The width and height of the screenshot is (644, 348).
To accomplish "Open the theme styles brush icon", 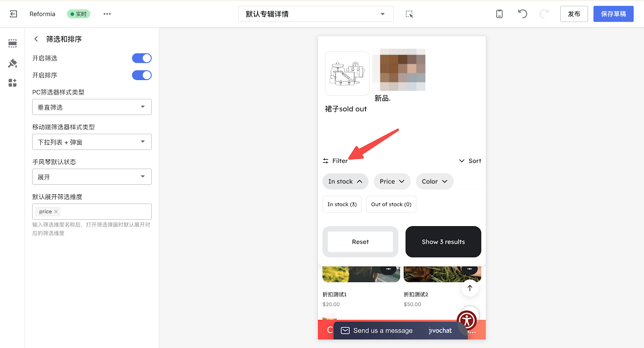I will point(12,63).
